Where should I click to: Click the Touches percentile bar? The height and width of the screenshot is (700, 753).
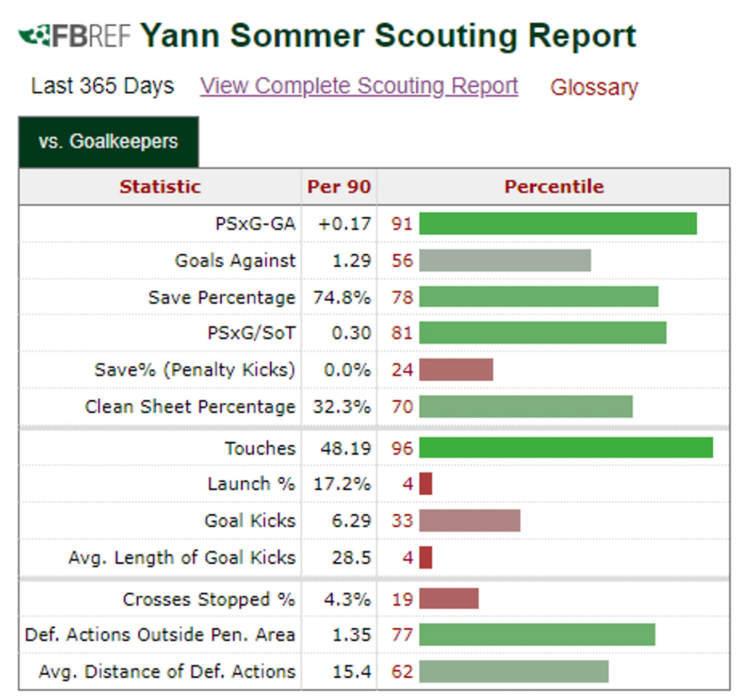(566, 448)
